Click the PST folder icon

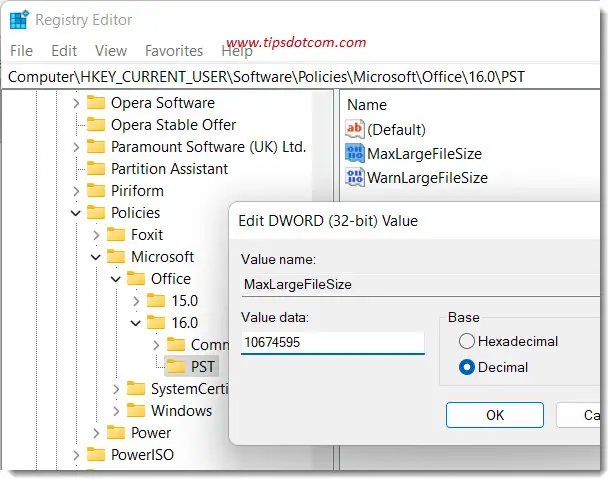point(176,367)
